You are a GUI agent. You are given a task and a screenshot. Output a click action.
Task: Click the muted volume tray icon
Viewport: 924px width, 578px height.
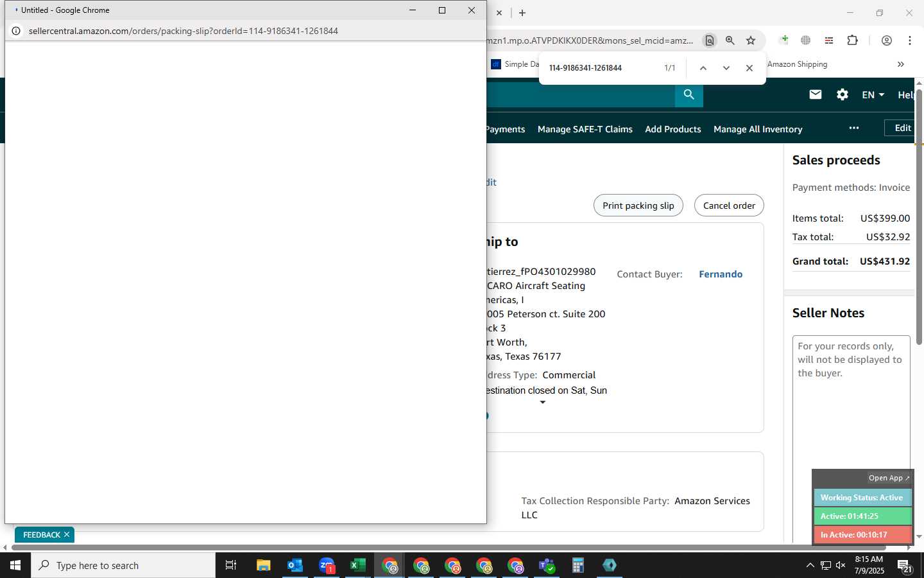841,565
